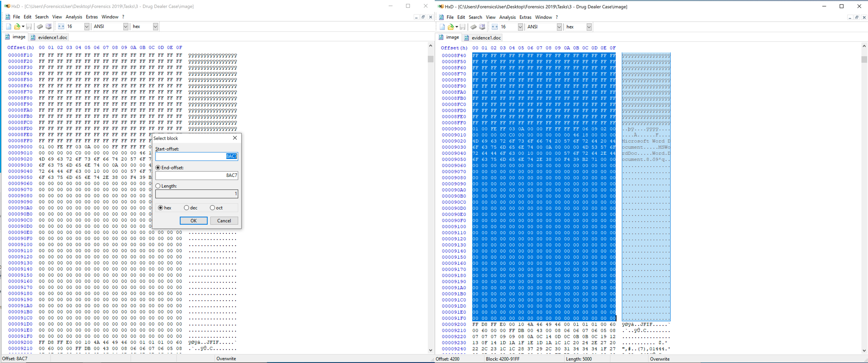Expand hex offset base dropdown in right window

tap(589, 27)
